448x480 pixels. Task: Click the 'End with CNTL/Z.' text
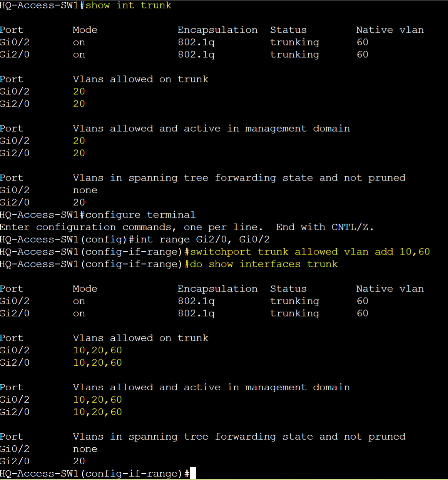coord(325,227)
